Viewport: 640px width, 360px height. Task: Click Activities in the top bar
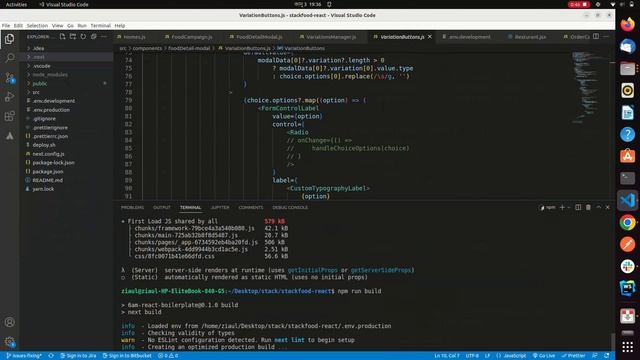pyautogui.click(x=16, y=4)
